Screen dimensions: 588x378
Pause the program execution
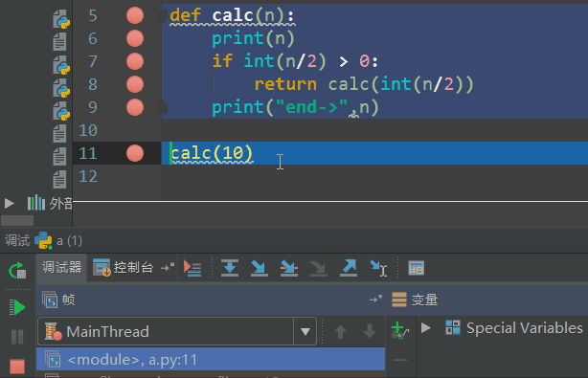[17, 337]
